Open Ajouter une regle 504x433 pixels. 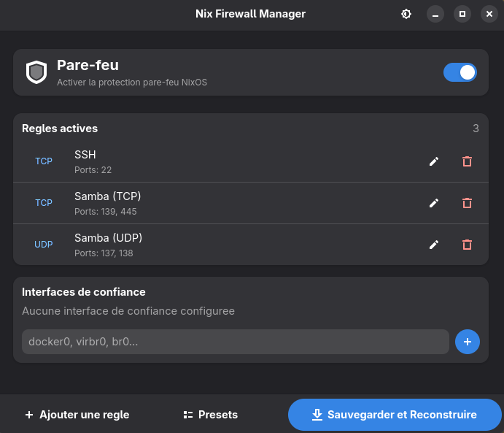pos(77,415)
